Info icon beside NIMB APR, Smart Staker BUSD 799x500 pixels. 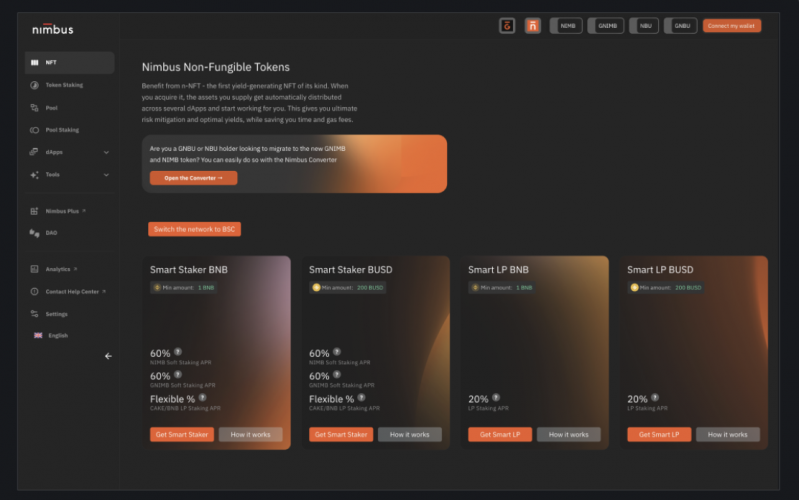pos(337,352)
